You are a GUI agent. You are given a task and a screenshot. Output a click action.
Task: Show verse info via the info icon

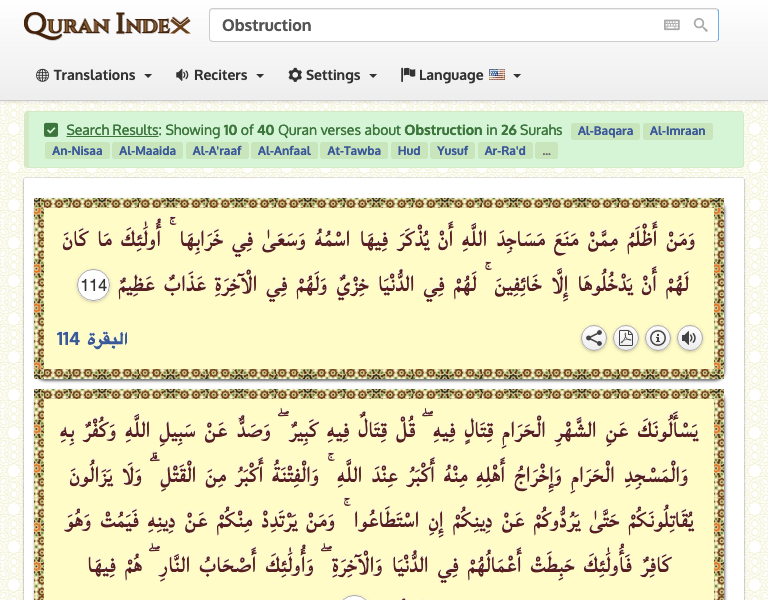pyautogui.click(x=657, y=338)
